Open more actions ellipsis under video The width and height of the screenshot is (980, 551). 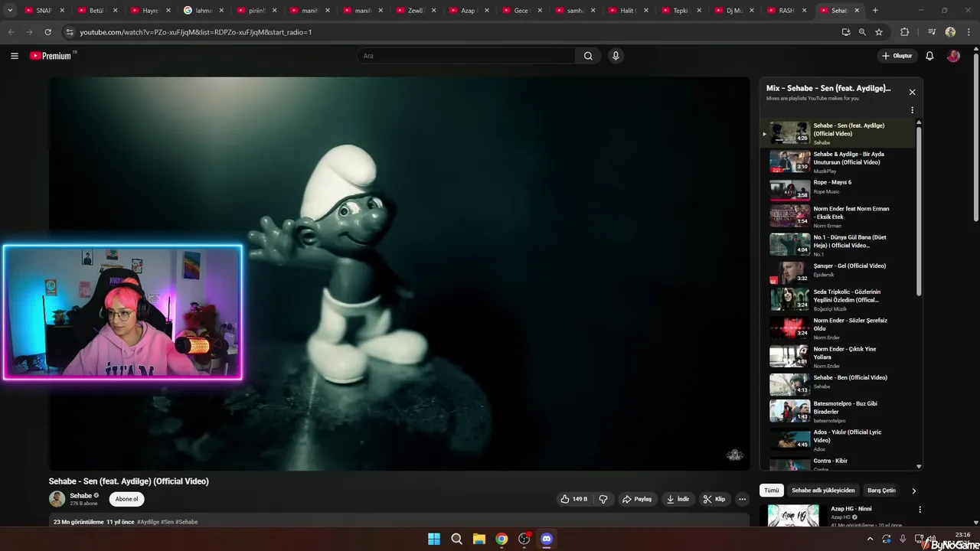pyautogui.click(x=742, y=499)
